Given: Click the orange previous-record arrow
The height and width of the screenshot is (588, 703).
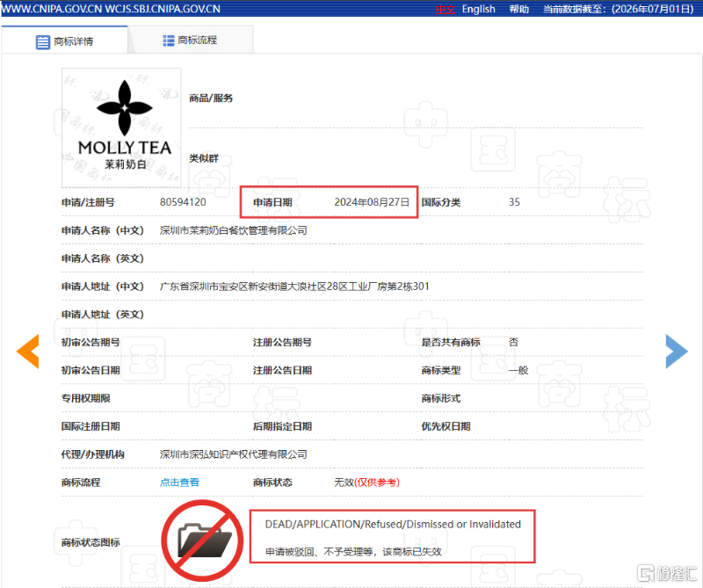Looking at the screenshot, I should (x=28, y=352).
